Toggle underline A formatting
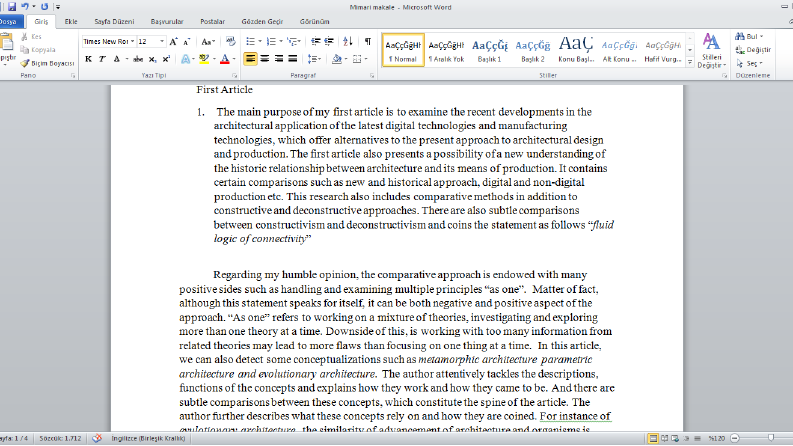This screenshot has width=793, height=446. pyautogui.click(x=116, y=59)
